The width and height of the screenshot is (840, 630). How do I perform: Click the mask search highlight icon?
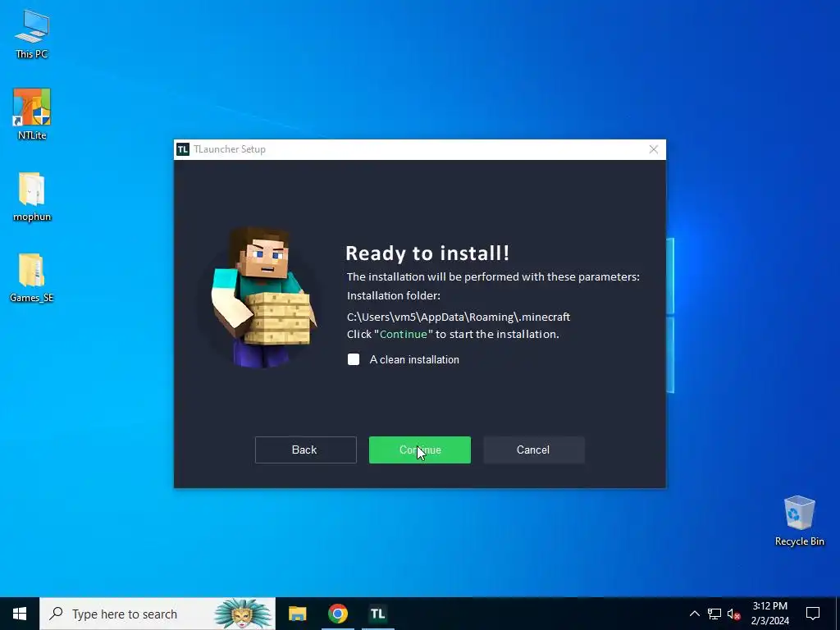(242, 614)
